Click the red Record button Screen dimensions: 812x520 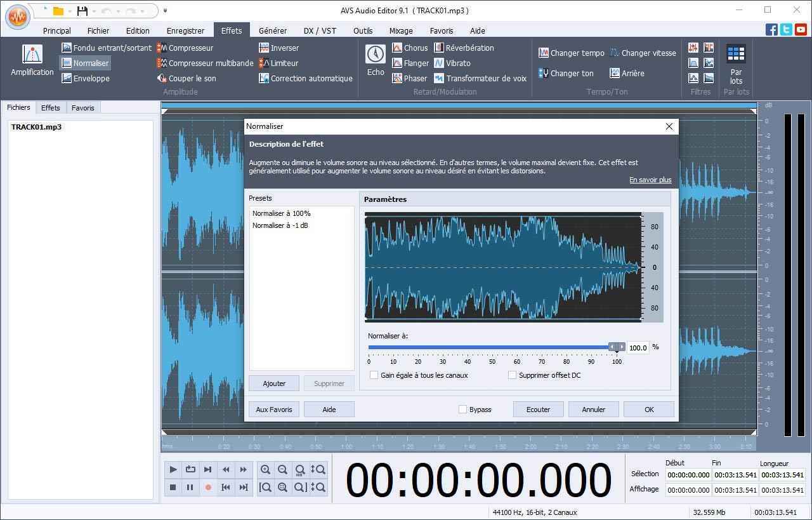207,487
